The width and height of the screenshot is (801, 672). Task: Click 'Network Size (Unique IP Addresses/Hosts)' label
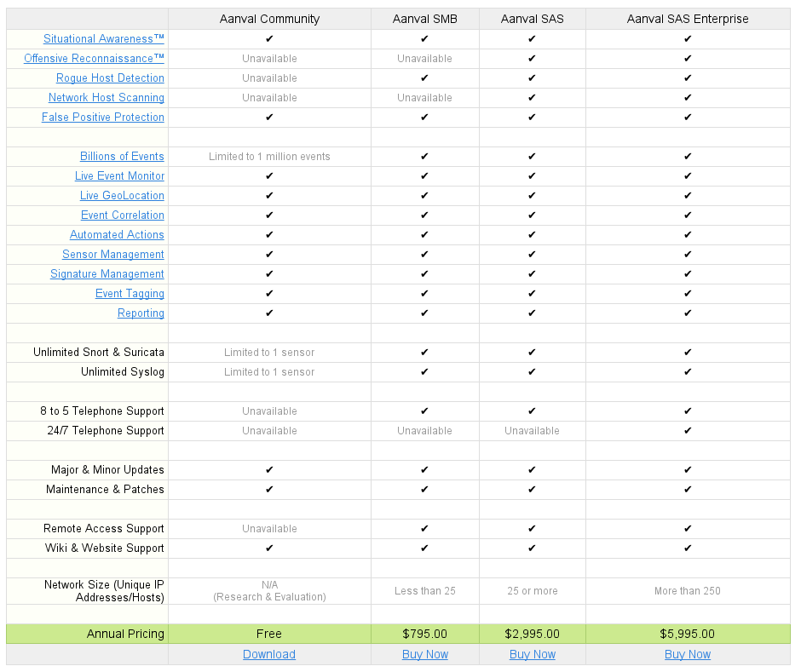coord(104,591)
